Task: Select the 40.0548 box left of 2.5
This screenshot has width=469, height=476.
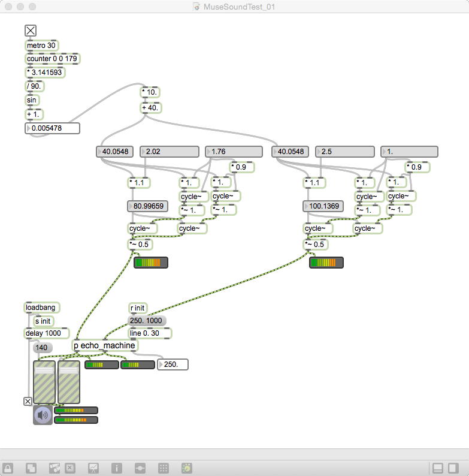Action: click(291, 152)
